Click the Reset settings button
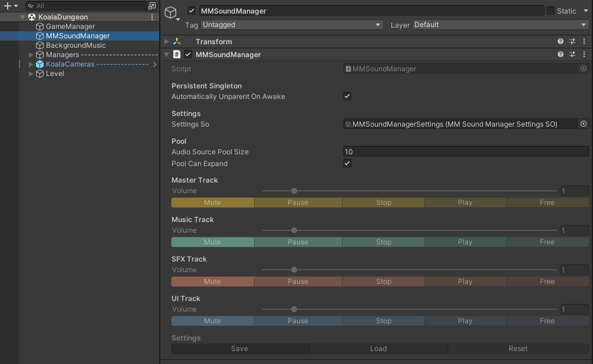This screenshot has width=593, height=364. pos(518,349)
